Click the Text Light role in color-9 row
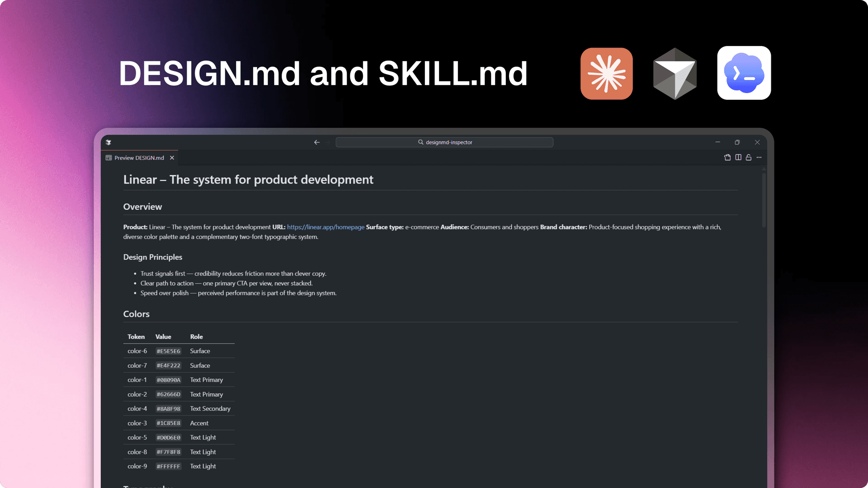868x488 pixels. 203,467
